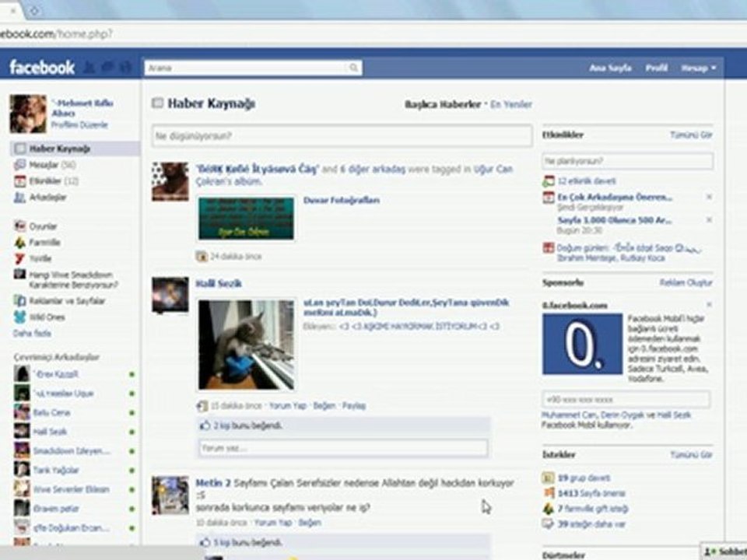Click the profile picture at top left
Viewport: 747px width, 560px height.
point(28,114)
